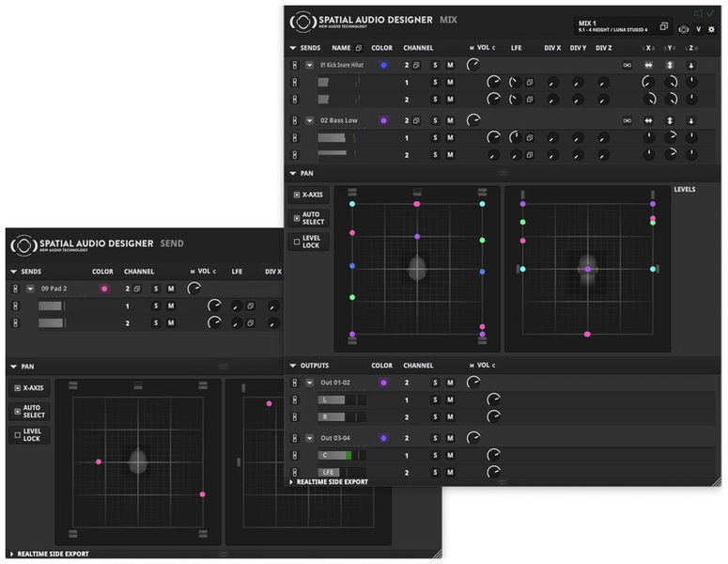Toggle X-AXIS checkbox in Mix window
Image resolution: width=728 pixels, height=564 pixels.
click(x=297, y=195)
